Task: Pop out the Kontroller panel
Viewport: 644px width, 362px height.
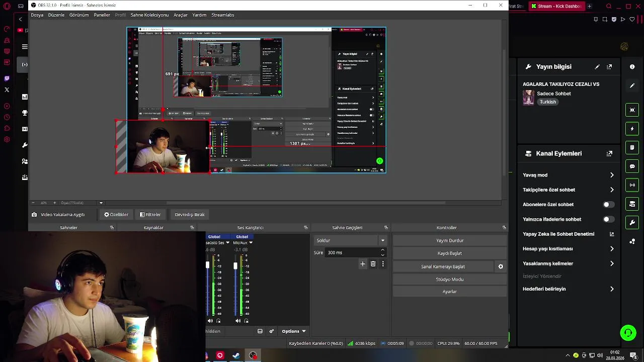Action: (504, 228)
